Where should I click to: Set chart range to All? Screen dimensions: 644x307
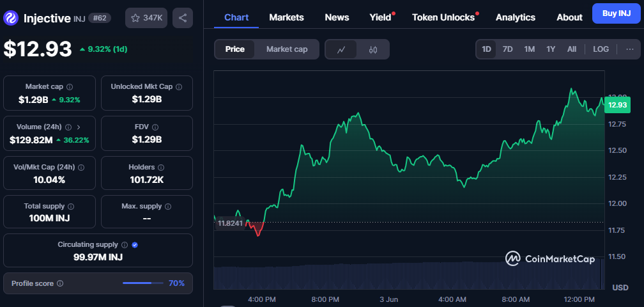pos(572,49)
